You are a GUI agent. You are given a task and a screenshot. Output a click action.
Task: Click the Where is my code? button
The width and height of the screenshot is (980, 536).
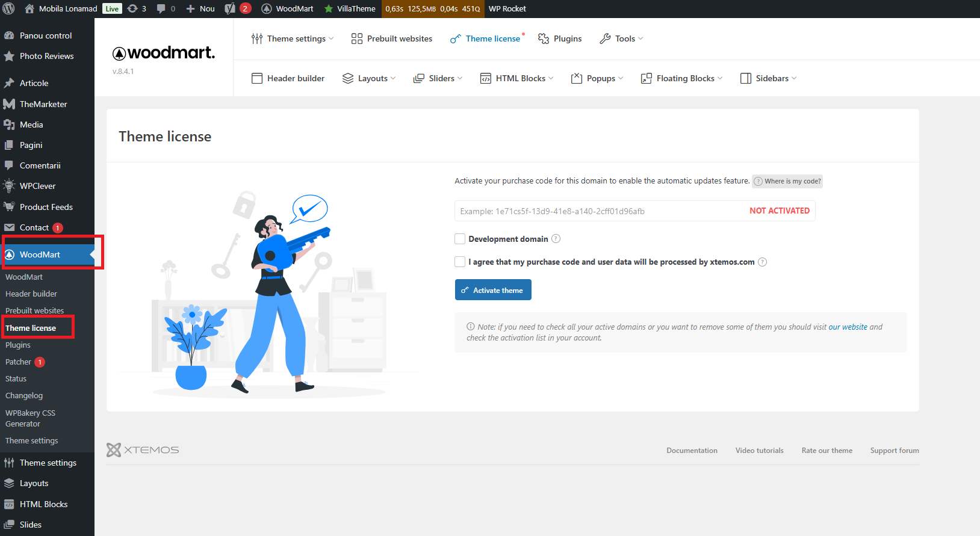pyautogui.click(x=787, y=181)
